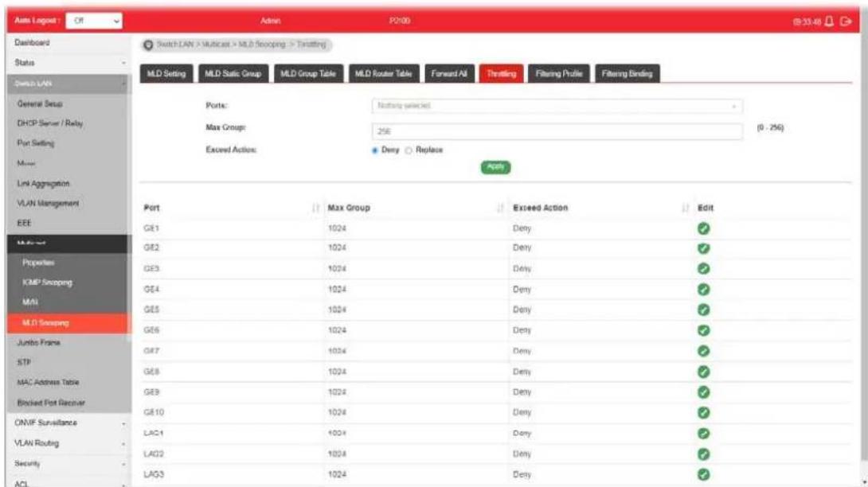
Task: Sort table by Exceed Action column arrows
Action: (x=686, y=208)
